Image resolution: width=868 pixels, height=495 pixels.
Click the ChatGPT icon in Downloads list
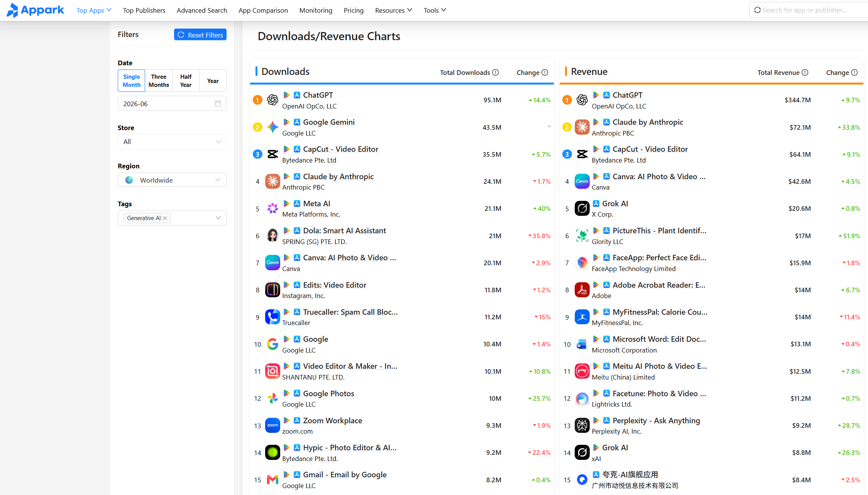pyautogui.click(x=272, y=100)
